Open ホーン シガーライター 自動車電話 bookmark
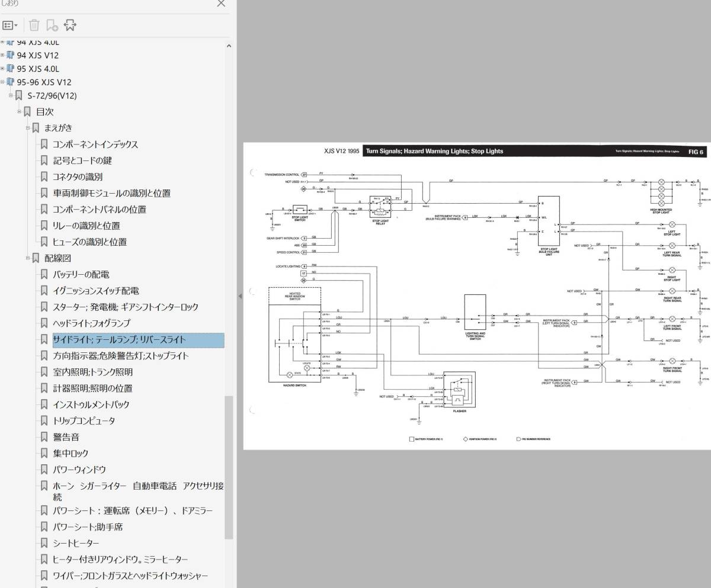 click(138, 491)
